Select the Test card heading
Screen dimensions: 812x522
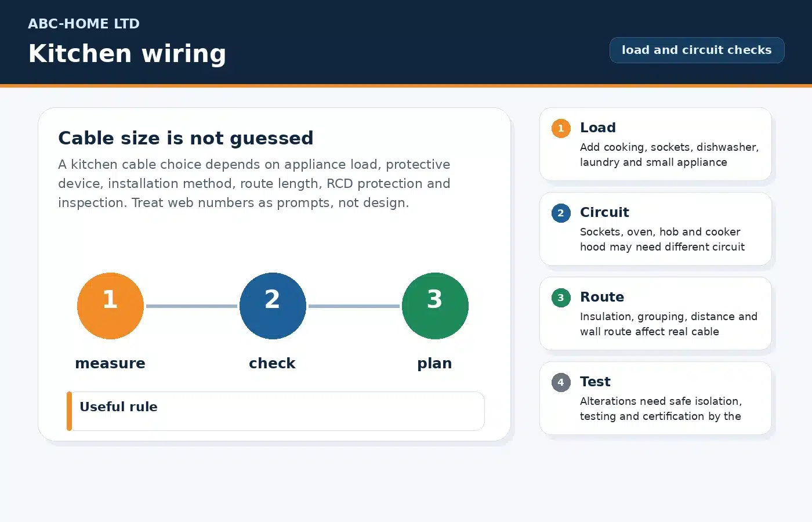595,382
